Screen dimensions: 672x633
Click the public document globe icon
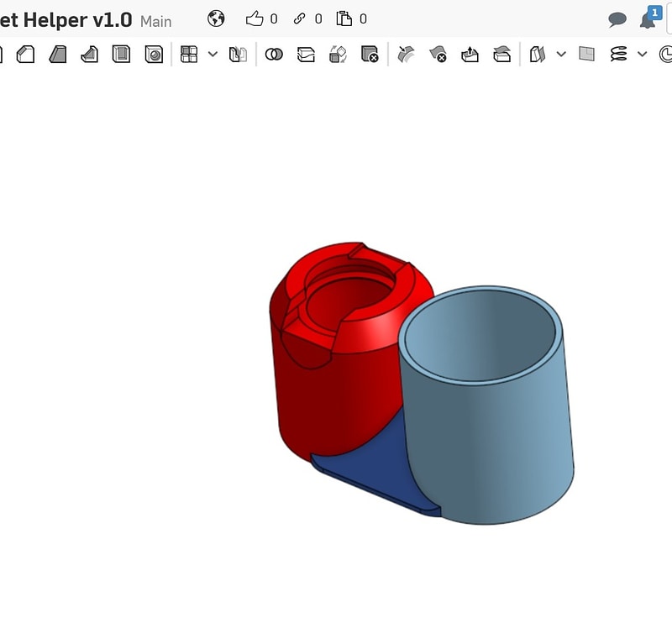[x=216, y=18]
